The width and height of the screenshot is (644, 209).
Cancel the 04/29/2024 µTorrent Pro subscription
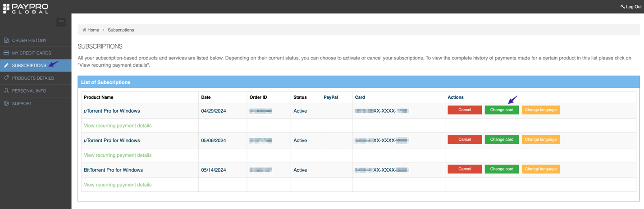tap(465, 110)
